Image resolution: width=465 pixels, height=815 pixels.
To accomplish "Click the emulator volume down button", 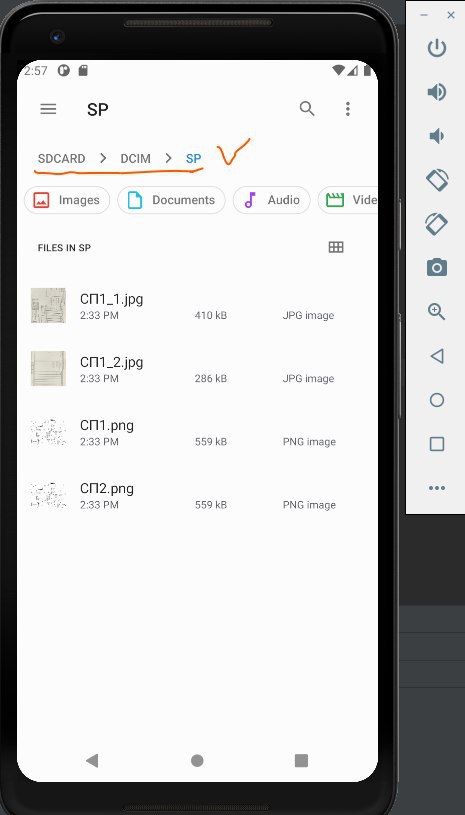I will tap(437, 136).
